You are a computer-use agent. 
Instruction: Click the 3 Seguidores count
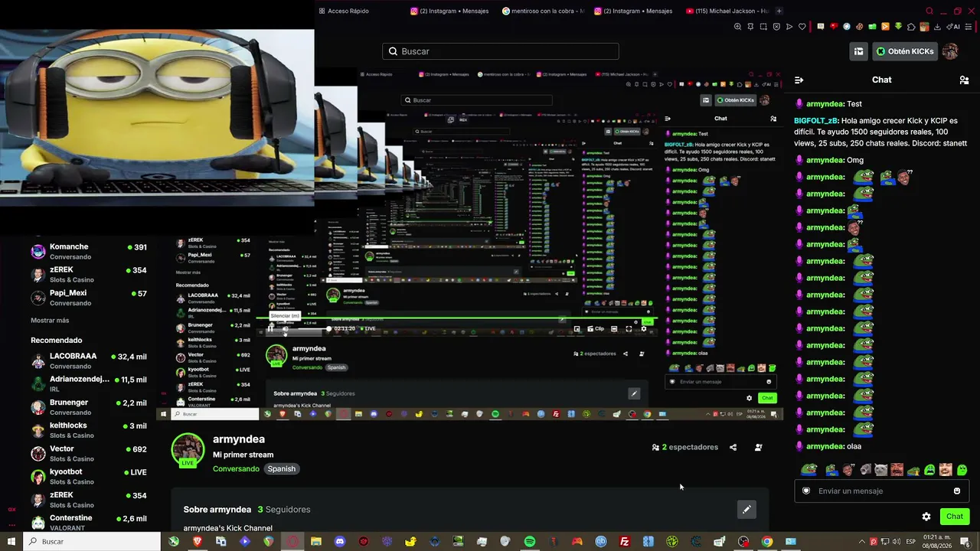[284, 510]
